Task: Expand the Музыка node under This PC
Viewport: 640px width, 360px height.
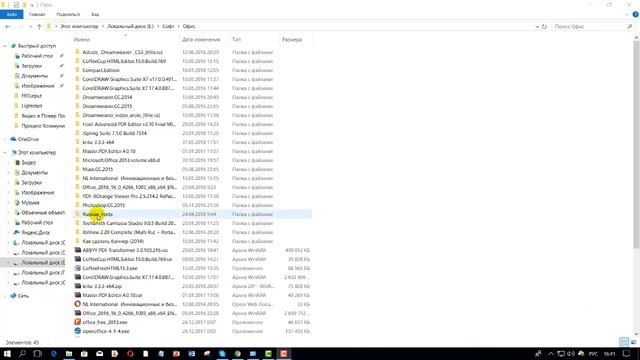Action: coord(9,202)
